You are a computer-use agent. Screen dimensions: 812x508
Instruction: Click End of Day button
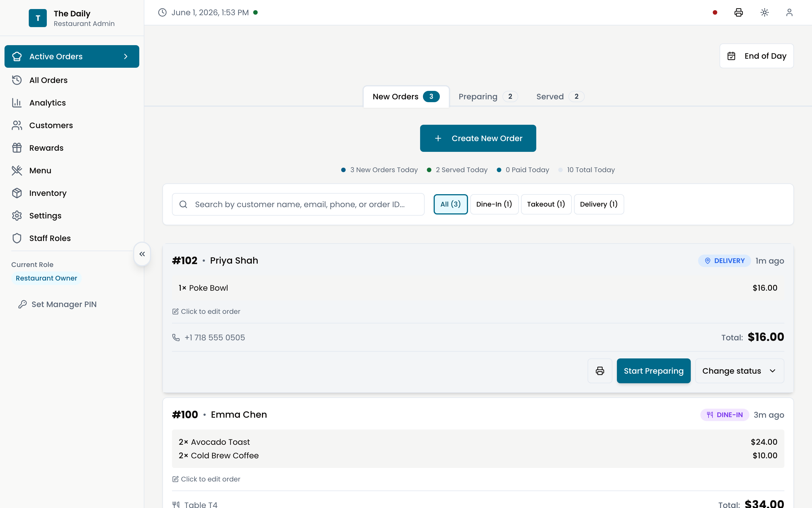pyautogui.click(x=756, y=56)
